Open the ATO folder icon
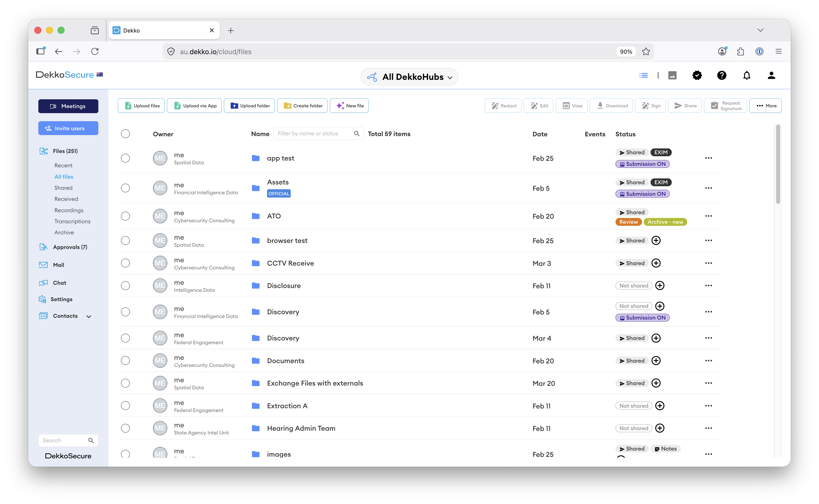This screenshot has height=504, width=819. tap(256, 216)
